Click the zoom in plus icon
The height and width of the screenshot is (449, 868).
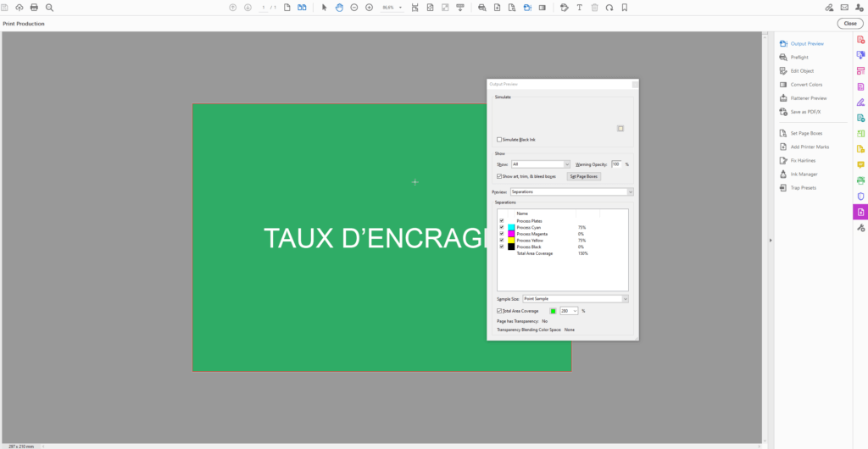point(370,8)
